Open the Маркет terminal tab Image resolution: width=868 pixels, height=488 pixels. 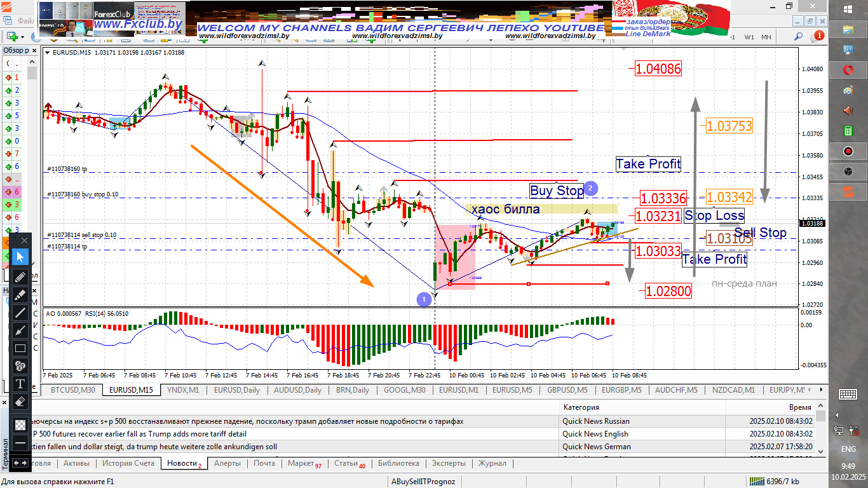click(x=304, y=463)
